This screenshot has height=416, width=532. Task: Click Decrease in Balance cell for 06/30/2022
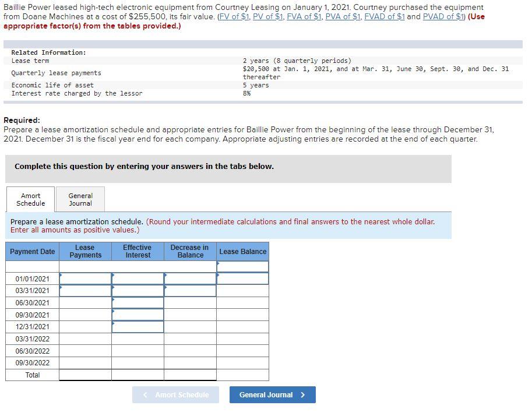(191, 351)
